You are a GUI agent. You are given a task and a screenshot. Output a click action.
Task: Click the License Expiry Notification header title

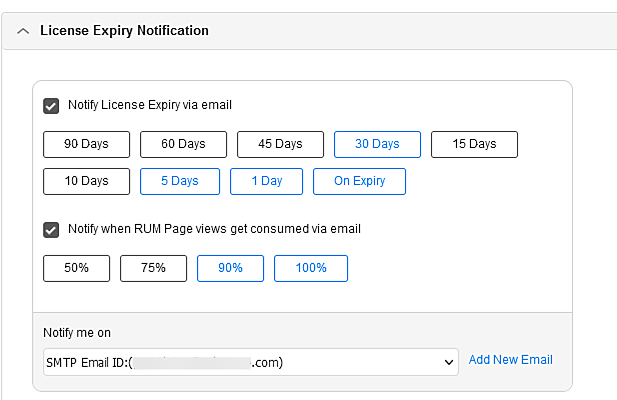pos(124,31)
